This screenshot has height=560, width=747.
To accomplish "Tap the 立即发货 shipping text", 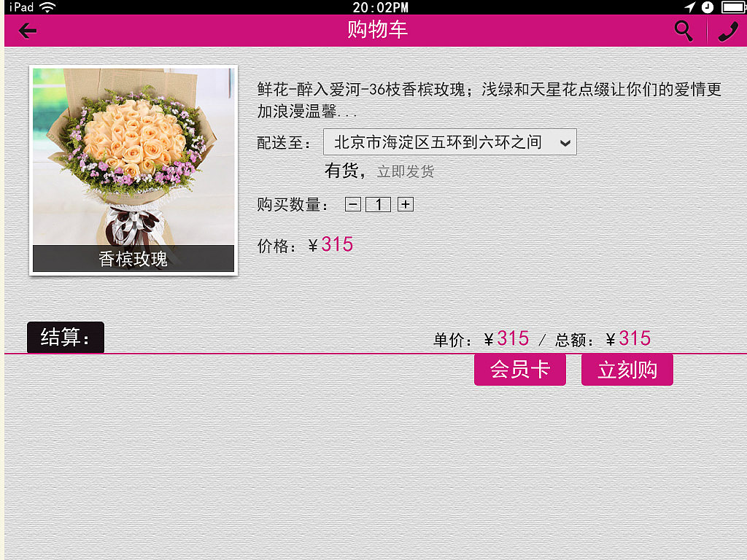I will pos(406,171).
